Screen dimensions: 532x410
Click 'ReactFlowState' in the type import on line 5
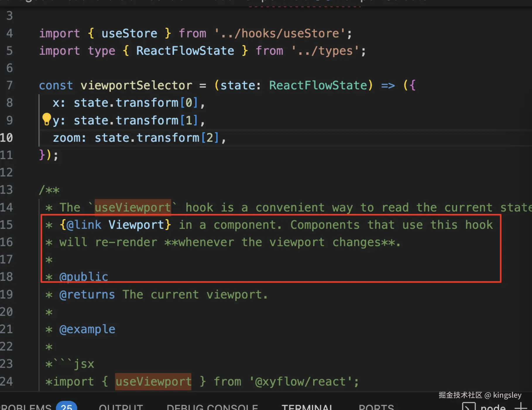click(x=185, y=51)
